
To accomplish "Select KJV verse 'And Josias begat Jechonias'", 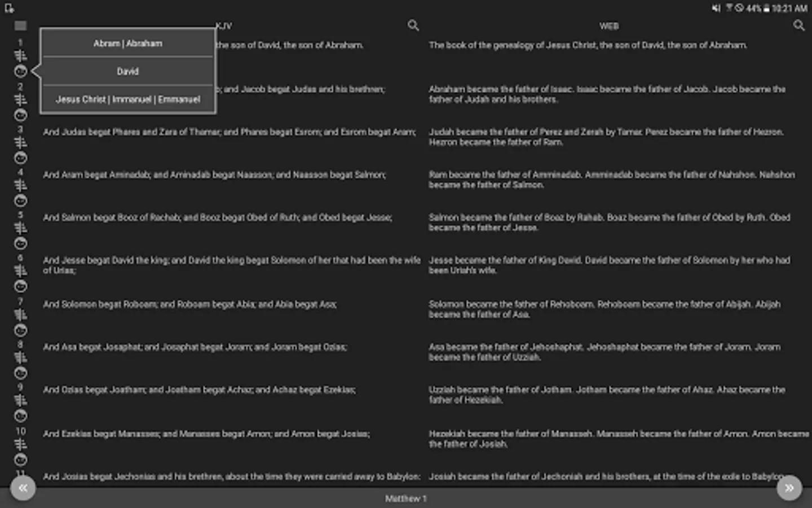I will (x=232, y=476).
